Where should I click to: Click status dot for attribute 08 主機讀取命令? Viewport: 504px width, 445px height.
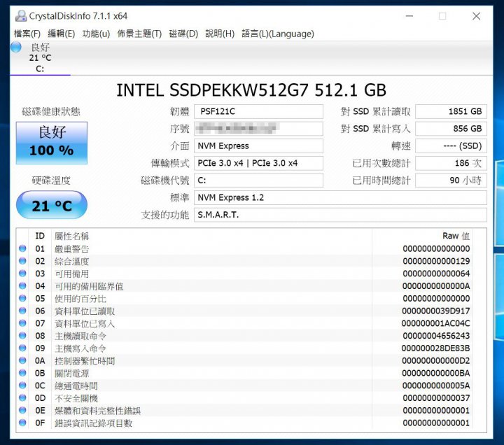(22, 335)
